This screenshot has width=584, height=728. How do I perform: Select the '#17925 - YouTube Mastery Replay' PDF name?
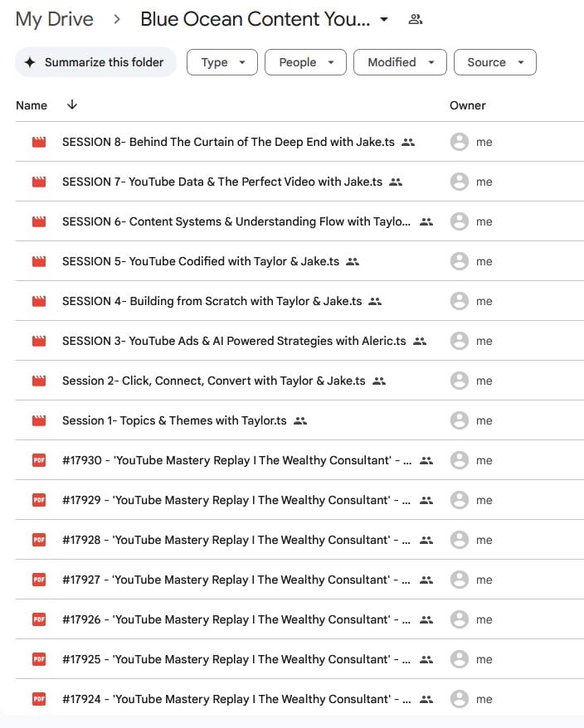click(x=236, y=660)
